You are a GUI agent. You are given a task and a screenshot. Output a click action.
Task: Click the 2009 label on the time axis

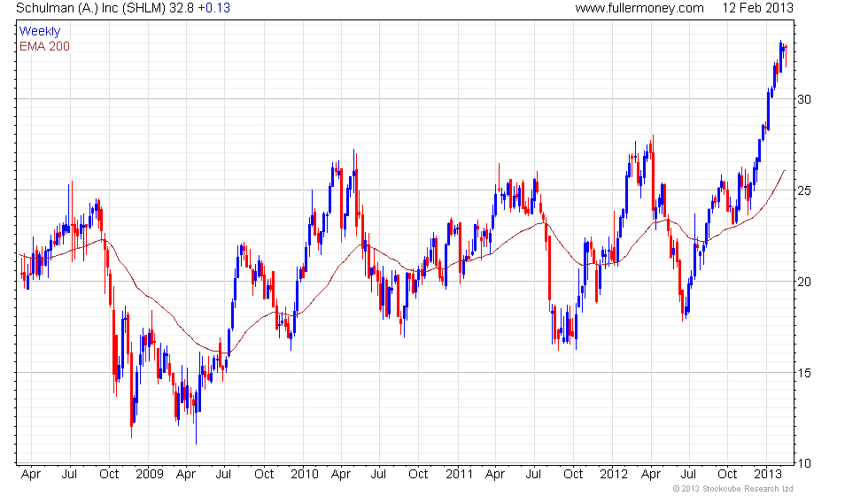tap(150, 474)
